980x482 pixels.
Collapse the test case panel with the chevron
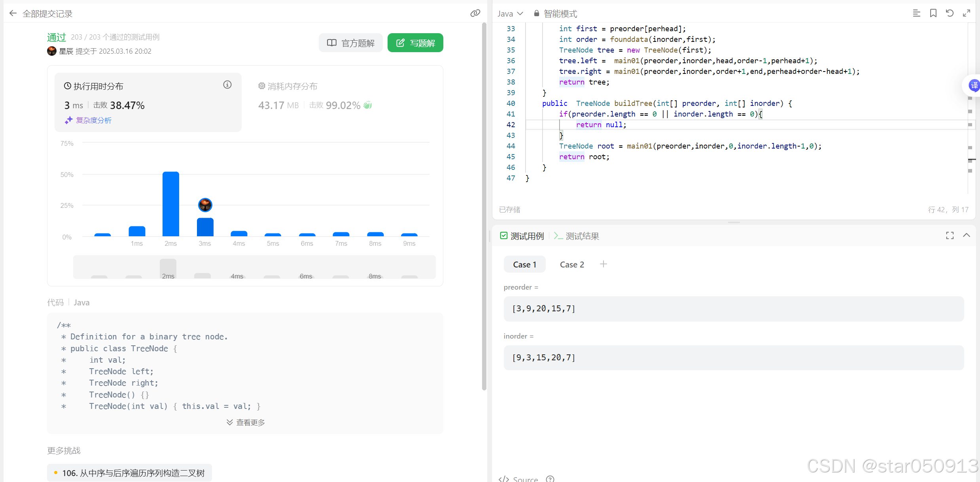(967, 235)
